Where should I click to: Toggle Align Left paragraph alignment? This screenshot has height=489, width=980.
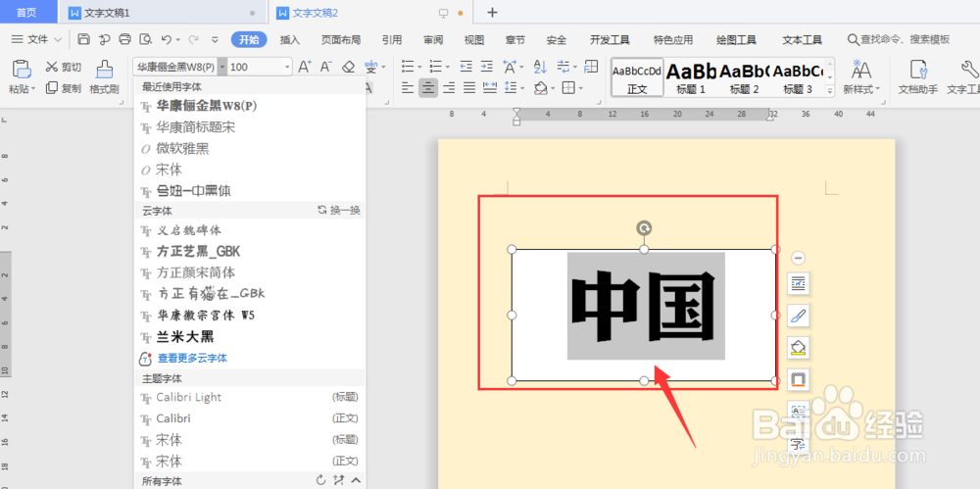click(x=408, y=88)
